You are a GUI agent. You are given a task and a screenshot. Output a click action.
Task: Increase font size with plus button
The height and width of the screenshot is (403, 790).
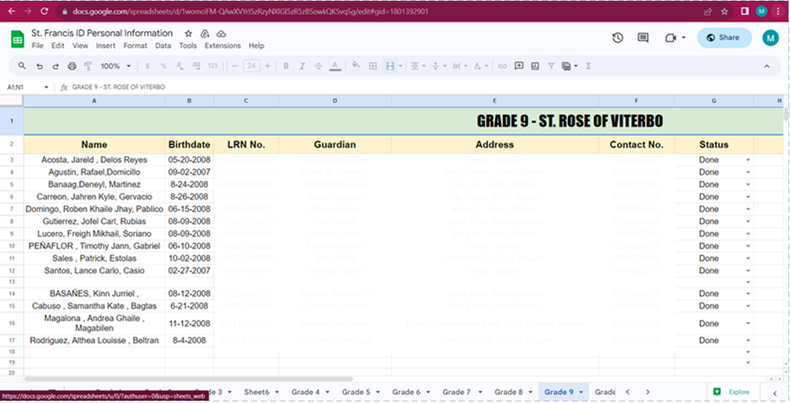(268, 66)
